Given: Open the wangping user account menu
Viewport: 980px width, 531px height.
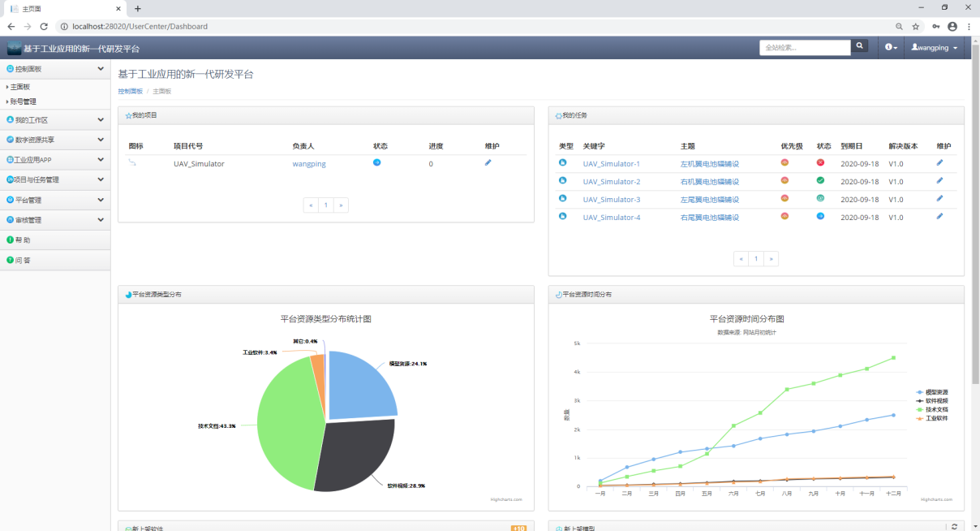Looking at the screenshot, I should [935, 48].
